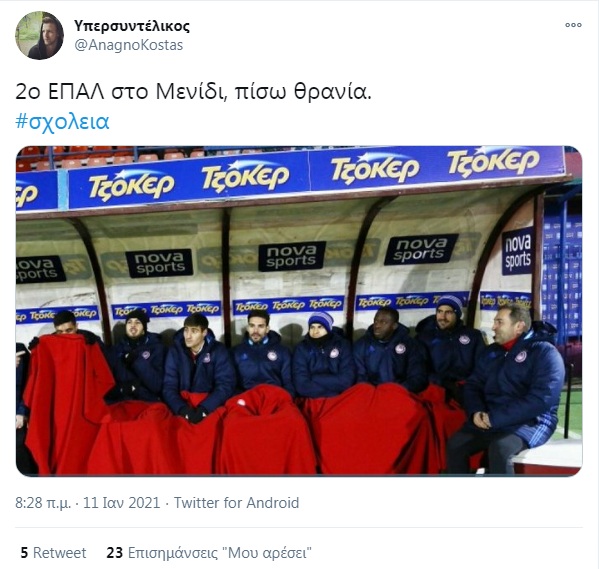599x569 pixels.
Task: Click the retweet count number 5
Action: pyautogui.click(x=24, y=553)
